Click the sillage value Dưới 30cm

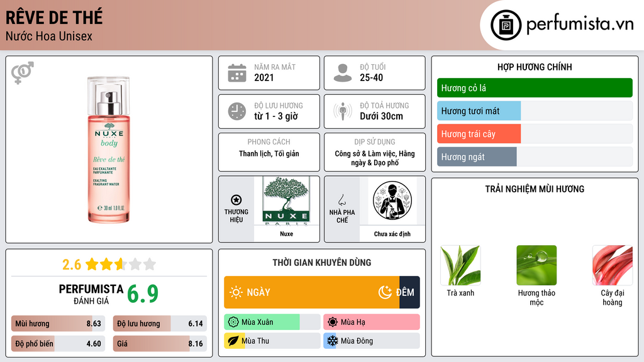382,116
